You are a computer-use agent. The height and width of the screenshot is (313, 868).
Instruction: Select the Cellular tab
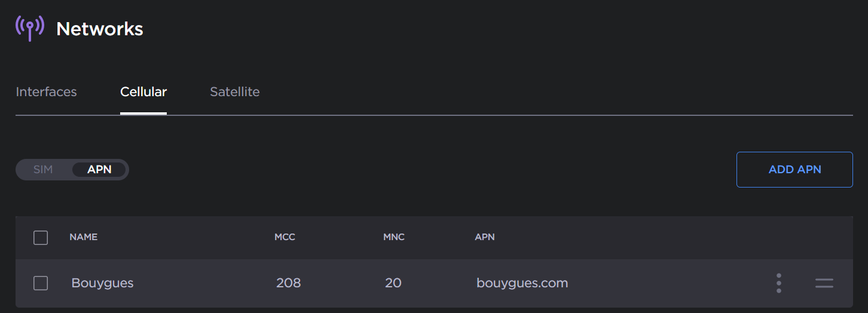[x=143, y=92]
